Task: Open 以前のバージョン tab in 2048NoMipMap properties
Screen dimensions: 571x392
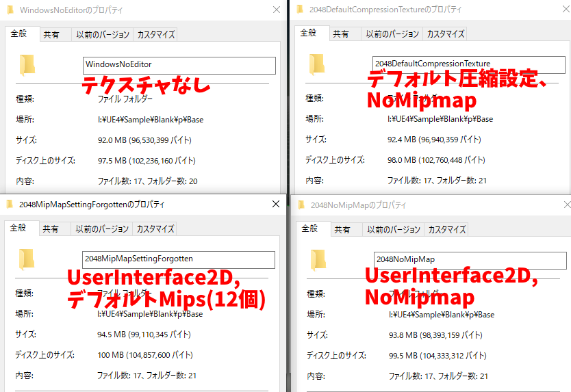Action: [x=394, y=230]
